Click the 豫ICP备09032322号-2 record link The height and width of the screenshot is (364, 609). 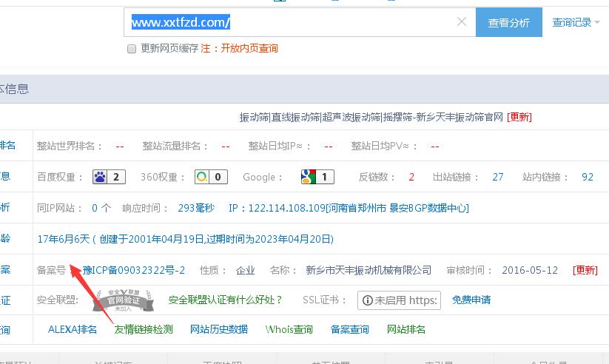pyautogui.click(x=133, y=270)
